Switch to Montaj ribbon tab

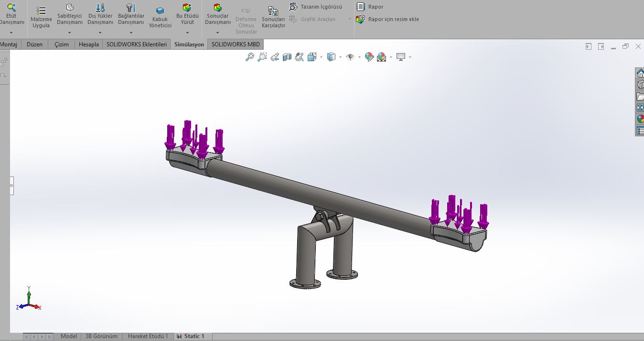click(x=10, y=44)
